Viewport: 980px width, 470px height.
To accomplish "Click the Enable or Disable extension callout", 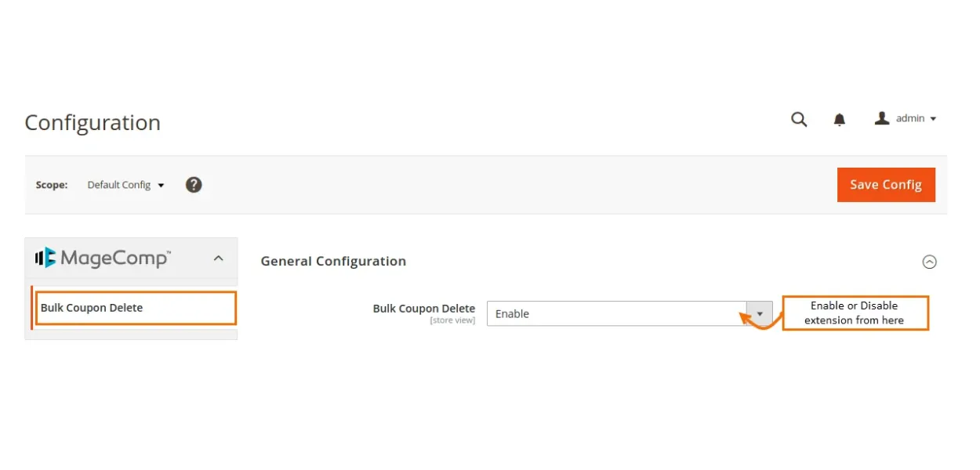I will (855, 313).
